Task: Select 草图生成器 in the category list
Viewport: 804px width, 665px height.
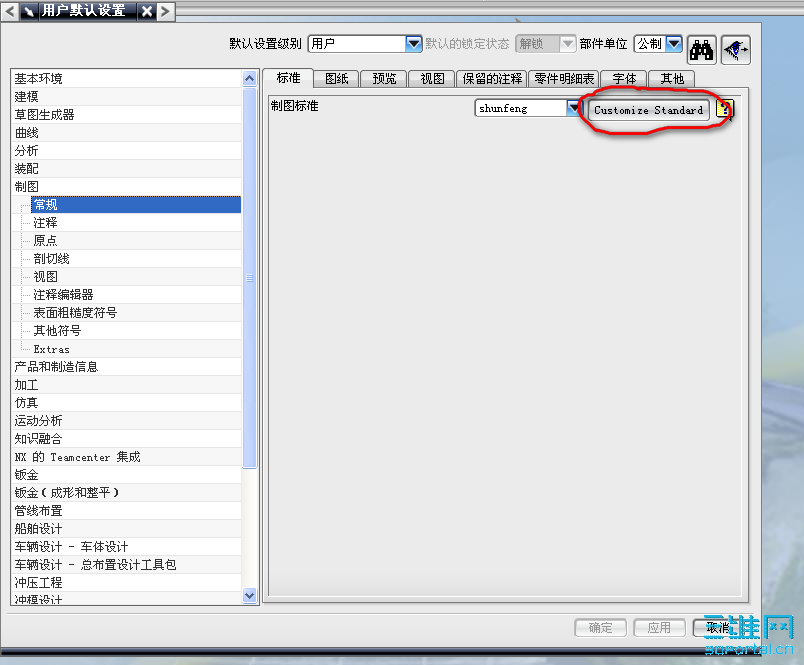Action: tap(126, 114)
